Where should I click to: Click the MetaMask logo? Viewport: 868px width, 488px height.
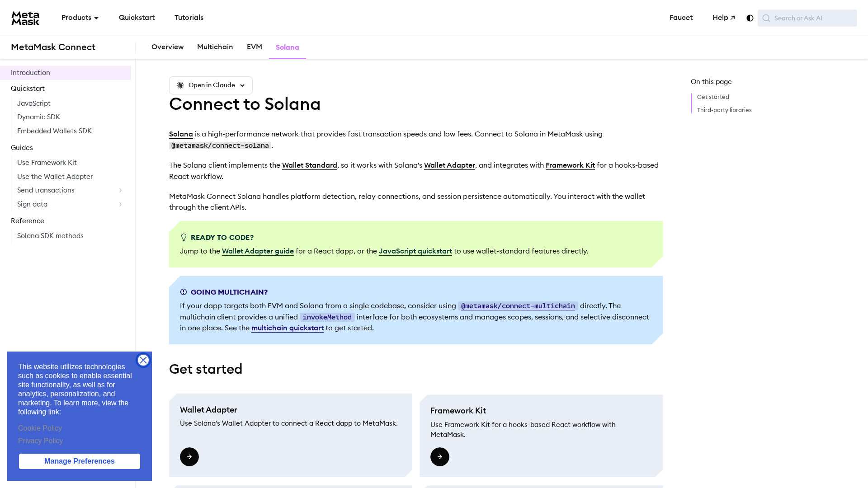(x=25, y=18)
